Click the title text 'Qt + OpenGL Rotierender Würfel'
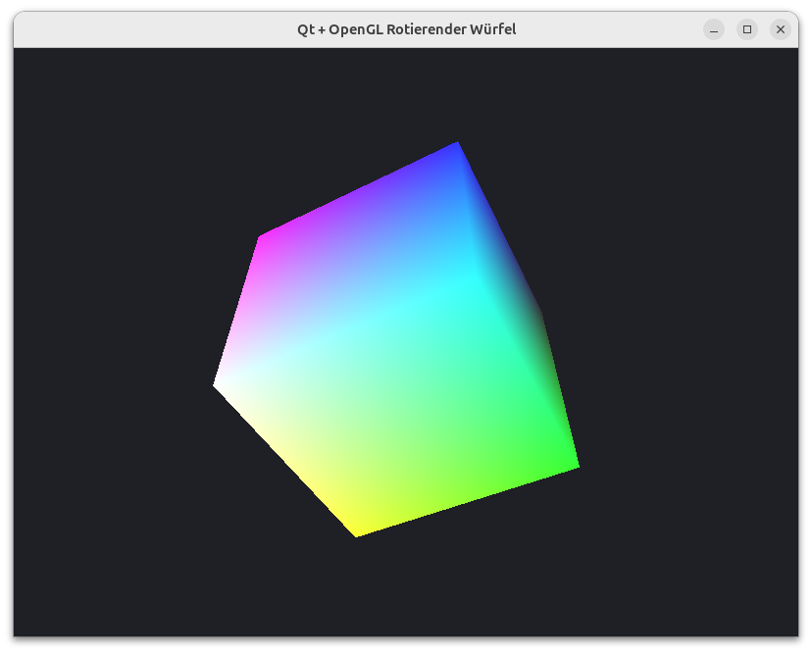Viewport: 812px width, 653px height. (407, 29)
